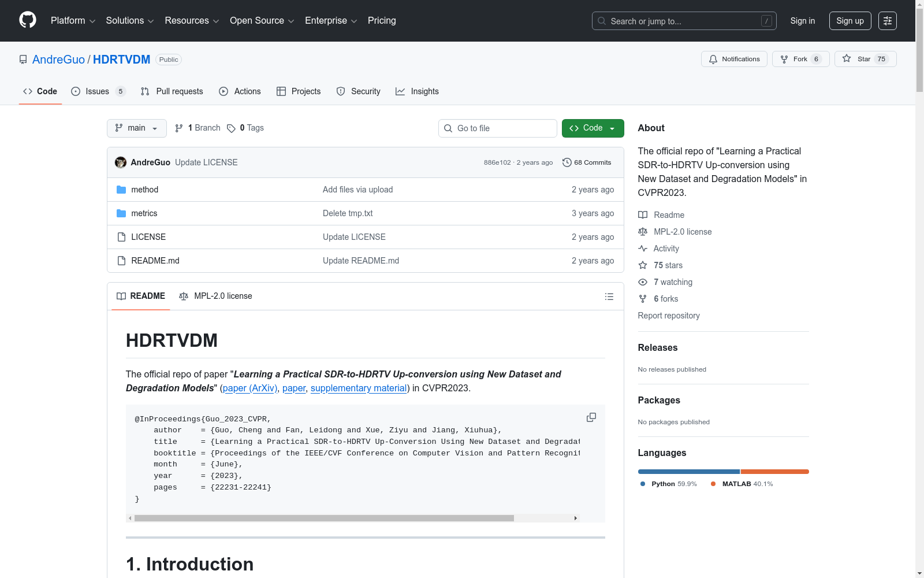Click the method folder icon
This screenshot has height=578, width=924.
coord(121,190)
